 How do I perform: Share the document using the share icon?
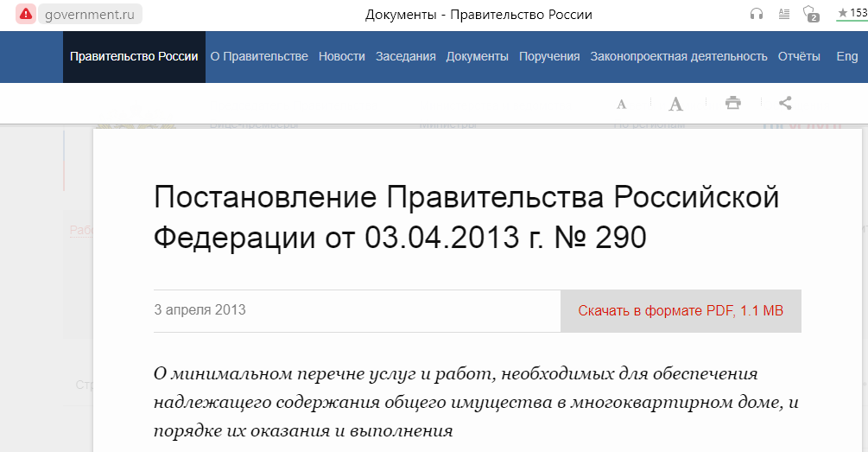coord(785,104)
